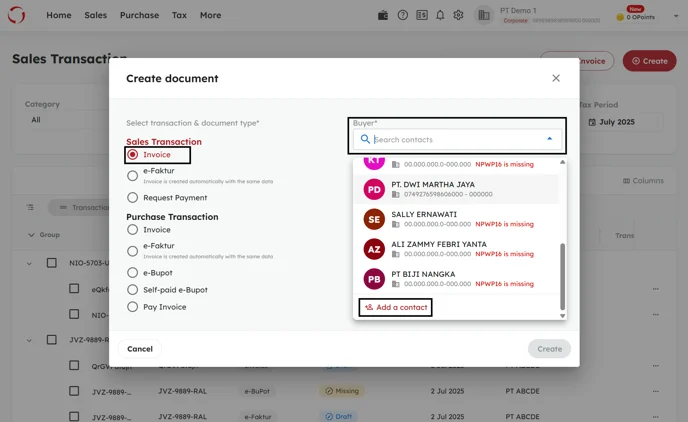Open the More menu
Image resolution: width=688 pixels, height=422 pixels.
[x=211, y=15]
